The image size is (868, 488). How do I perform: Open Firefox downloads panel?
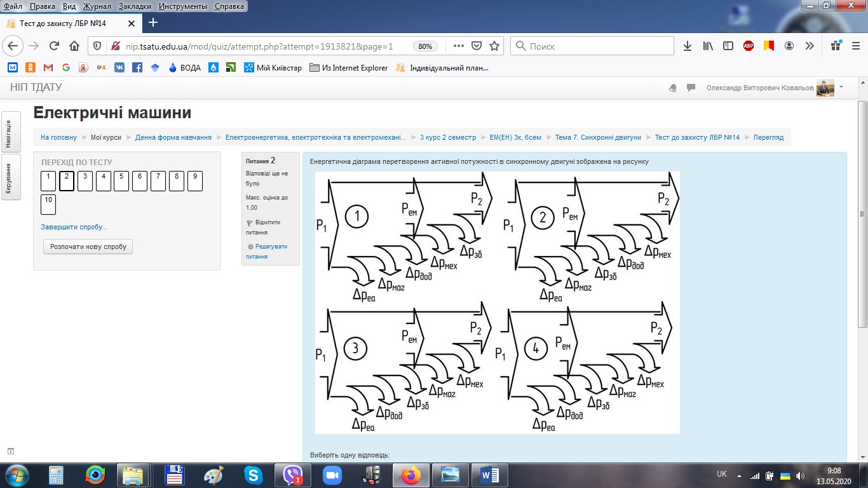point(688,46)
